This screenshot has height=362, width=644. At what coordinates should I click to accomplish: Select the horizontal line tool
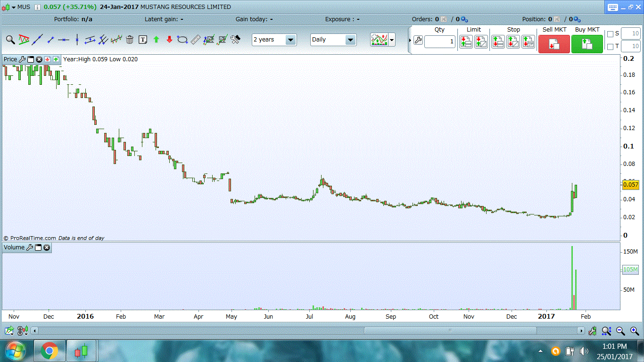pyautogui.click(x=64, y=40)
